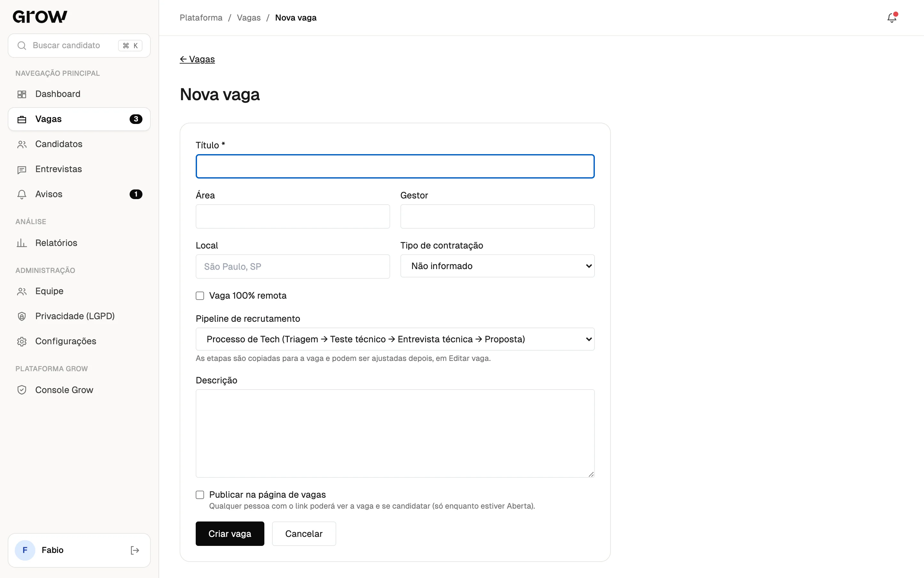This screenshot has height=578, width=924.
Task: Open Equipe in the sidebar
Action: [79, 291]
